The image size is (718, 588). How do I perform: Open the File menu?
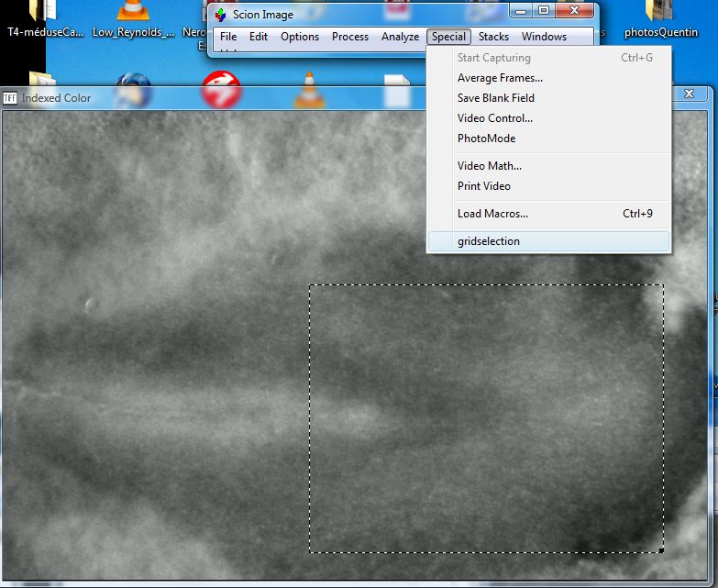point(228,37)
